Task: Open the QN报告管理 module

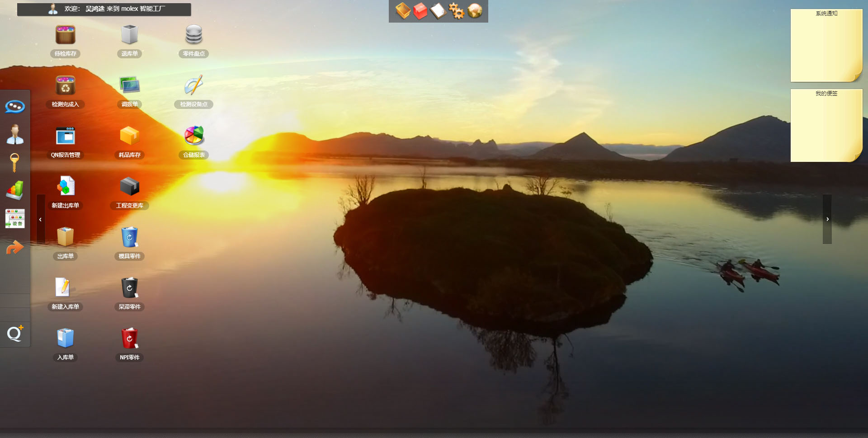Action: 65,137
